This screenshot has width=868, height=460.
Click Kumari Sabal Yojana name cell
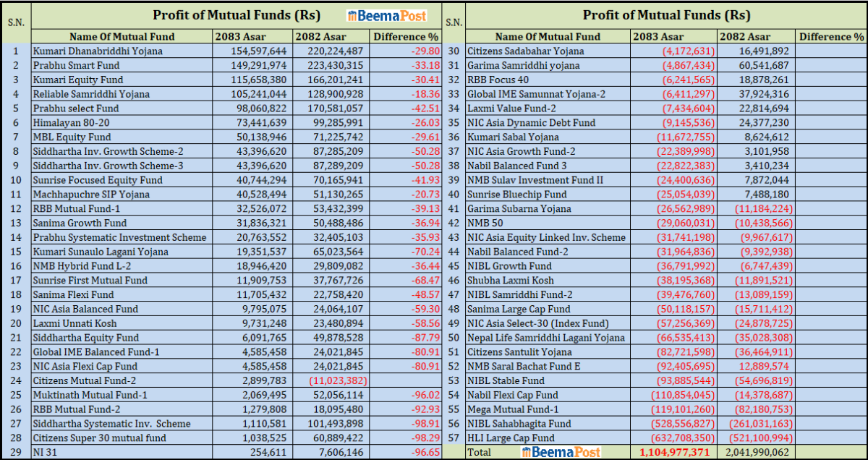(x=513, y=137)
